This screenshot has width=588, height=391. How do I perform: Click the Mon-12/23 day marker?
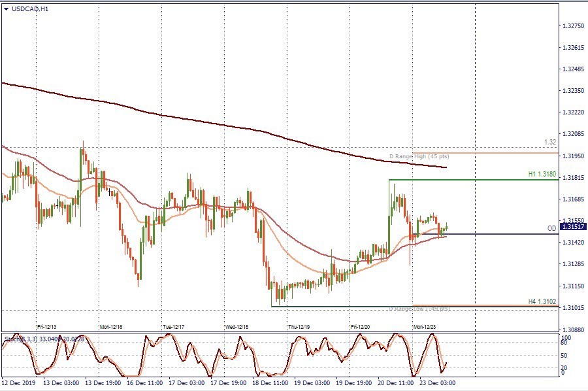point(425,325)
